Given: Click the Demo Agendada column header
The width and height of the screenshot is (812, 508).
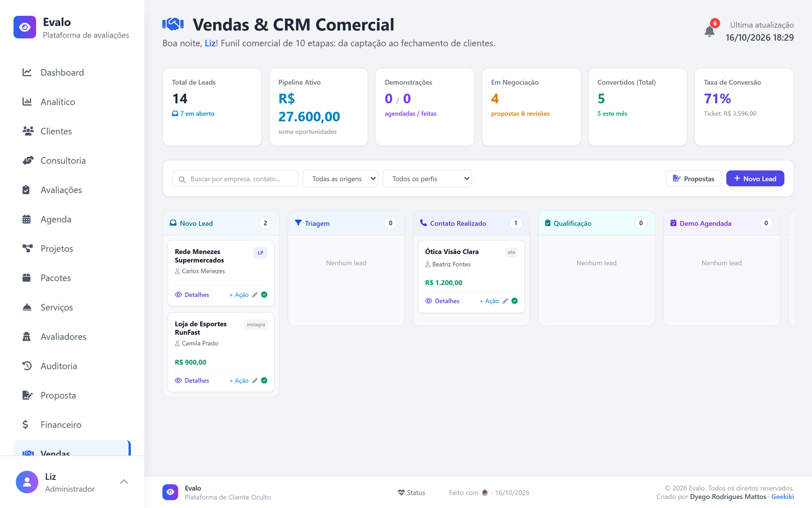Looking at the screenshot, I should click(722, 223).
